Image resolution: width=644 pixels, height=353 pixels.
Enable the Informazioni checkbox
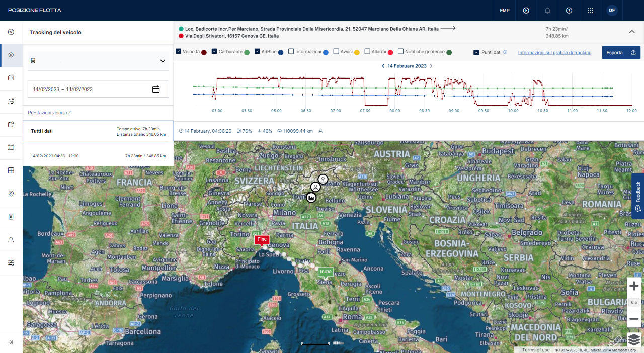291,51
